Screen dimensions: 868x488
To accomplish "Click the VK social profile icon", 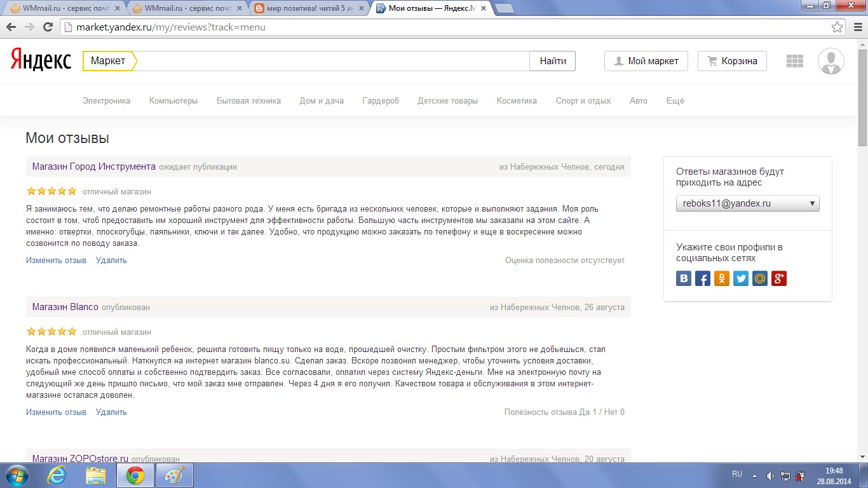I will pyautogui.click(x=684, y=278).
